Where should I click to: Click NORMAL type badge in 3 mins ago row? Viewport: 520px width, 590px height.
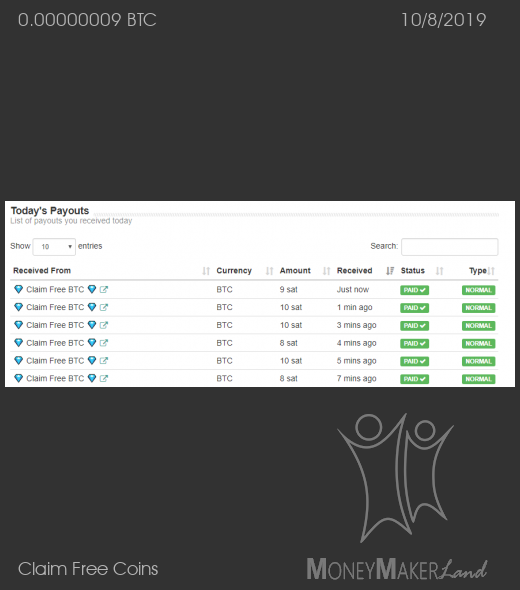[x=479, y=325]
